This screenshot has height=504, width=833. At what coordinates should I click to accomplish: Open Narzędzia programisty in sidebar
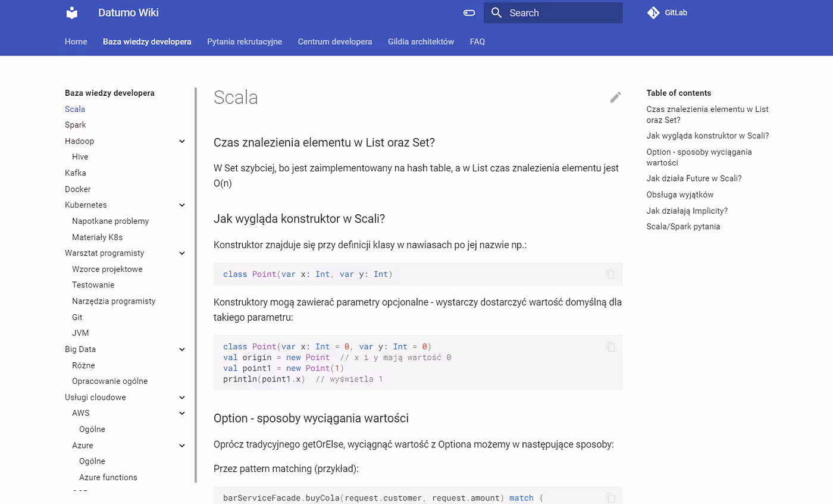coord(114,301)
